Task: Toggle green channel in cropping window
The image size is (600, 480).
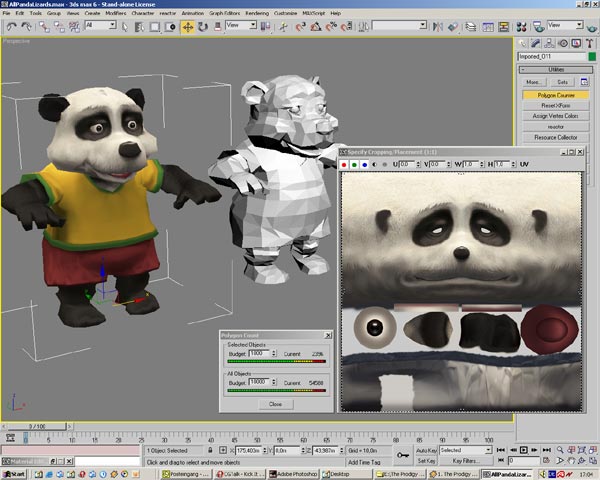Action: pyautogui.click(x=354, y=165)
